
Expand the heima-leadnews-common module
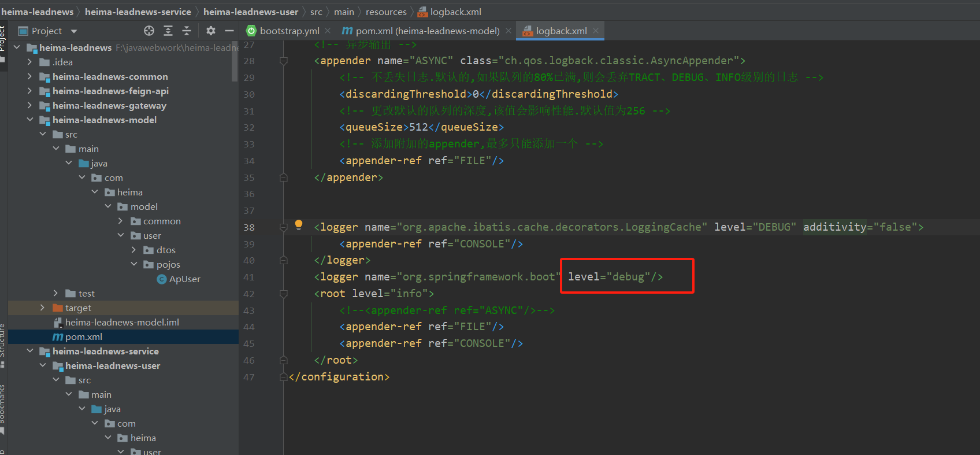29,76
